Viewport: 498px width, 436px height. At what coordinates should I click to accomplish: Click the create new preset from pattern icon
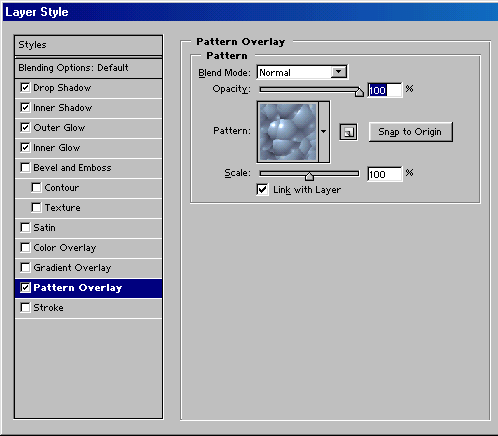(x=348, y=132)
